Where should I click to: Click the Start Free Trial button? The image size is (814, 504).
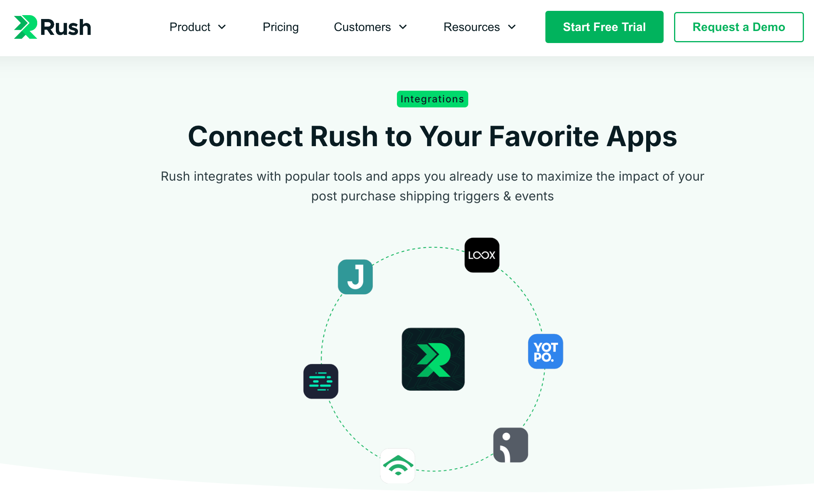click(x=604, y=27)
